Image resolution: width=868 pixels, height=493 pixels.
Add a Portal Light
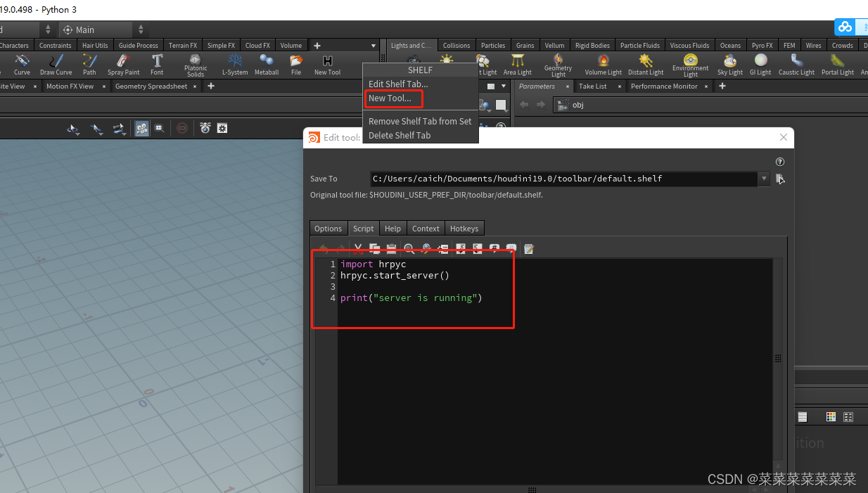[x=838, y=65]
